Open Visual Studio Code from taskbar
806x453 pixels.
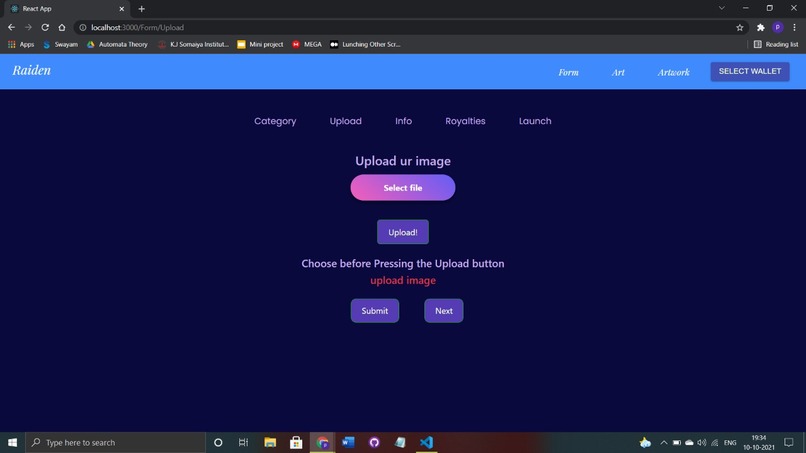coord(426,442)
